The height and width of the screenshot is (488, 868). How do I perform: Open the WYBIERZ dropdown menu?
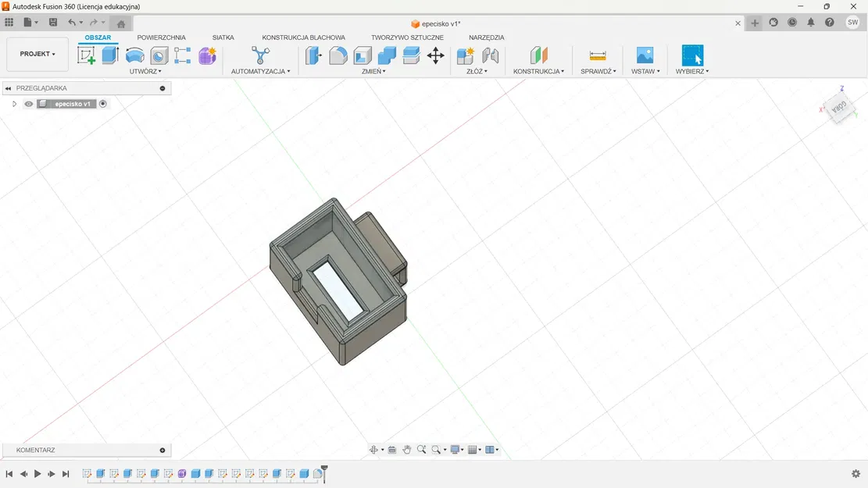coord(692,71)
